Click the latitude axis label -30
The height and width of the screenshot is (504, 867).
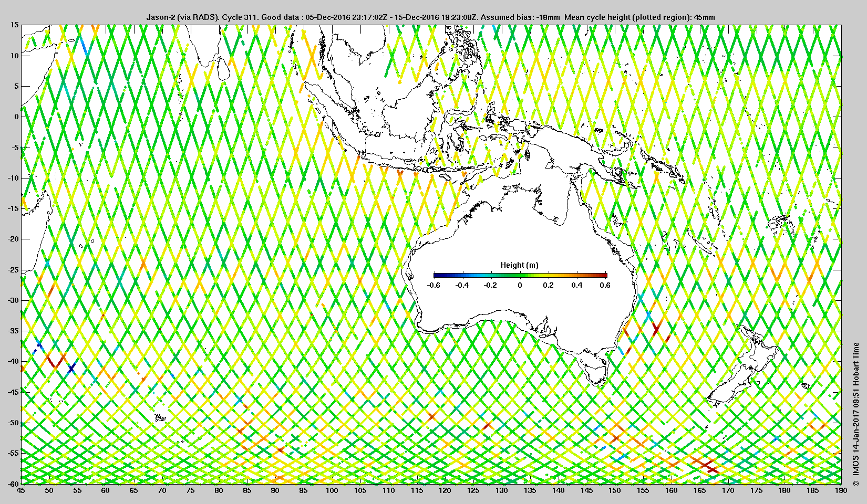point(13,300)
